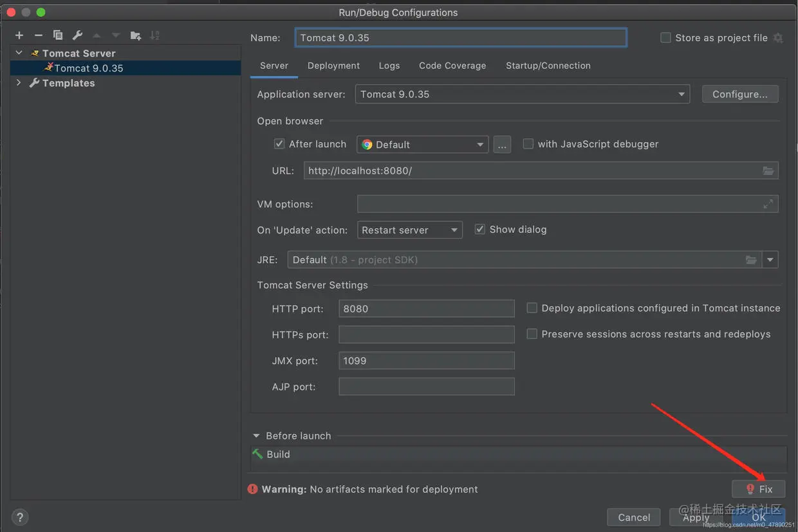Enable with JavaScript debugger checkbox
The height and width of the screenshot is (532, 798).
pos(528,144)
